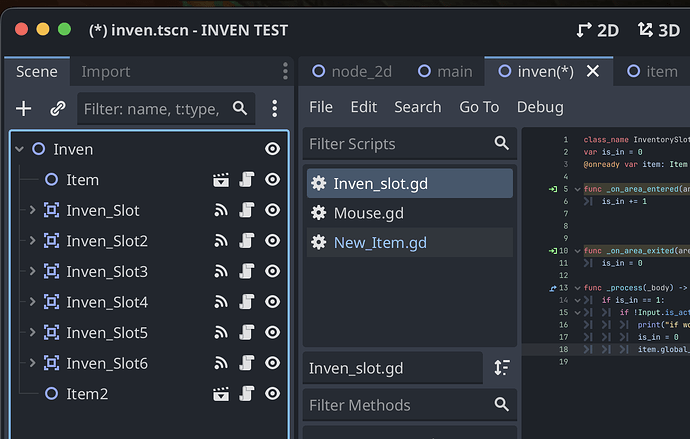Fold the _process function at line 13
Image resolution: width=690 pixels, height=439 pixels.
(x=577, y=288)
